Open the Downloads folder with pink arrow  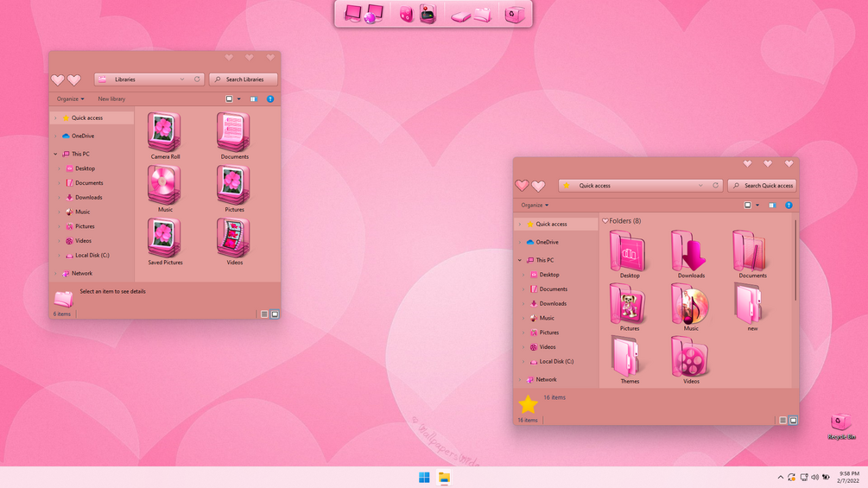pos(690,250)
